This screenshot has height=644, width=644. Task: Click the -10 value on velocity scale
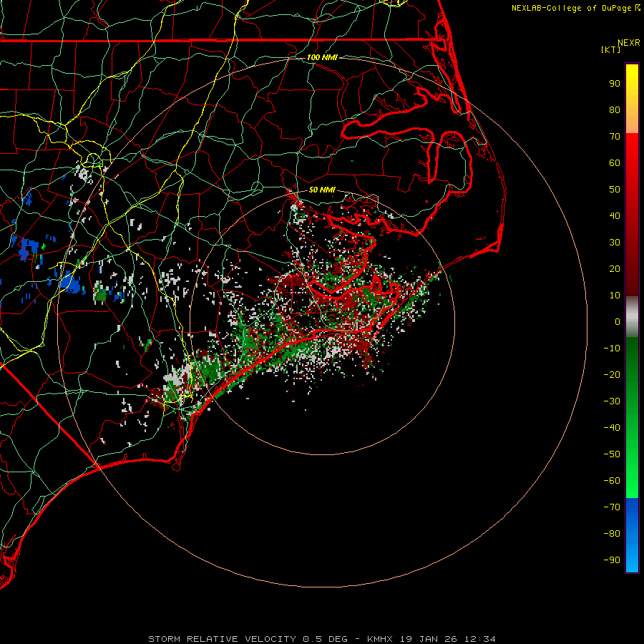point(612,348)
